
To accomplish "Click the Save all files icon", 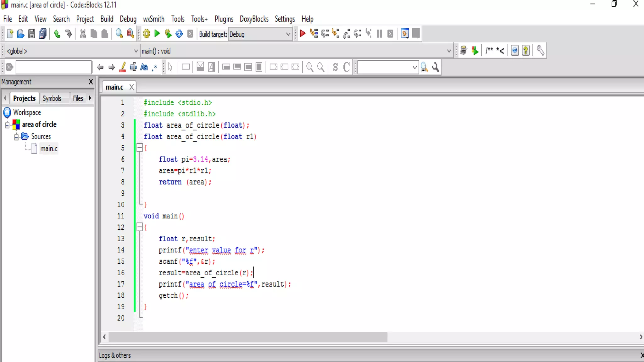I will pyautogui.click(x=43, y=34).
